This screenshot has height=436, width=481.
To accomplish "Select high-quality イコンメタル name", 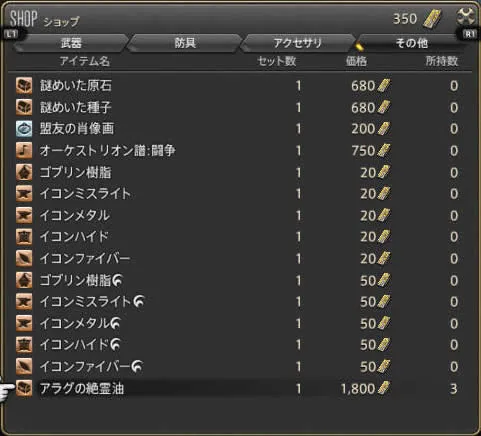I will (80, 323).
